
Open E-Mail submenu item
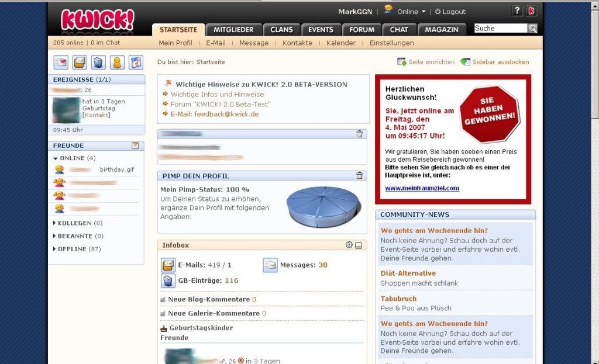tap(216, 43)
